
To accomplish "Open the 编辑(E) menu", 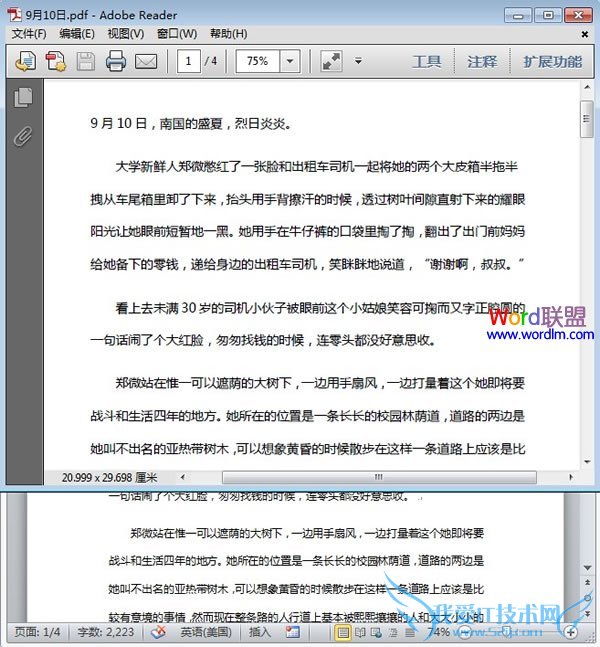I will click(77, 34).
